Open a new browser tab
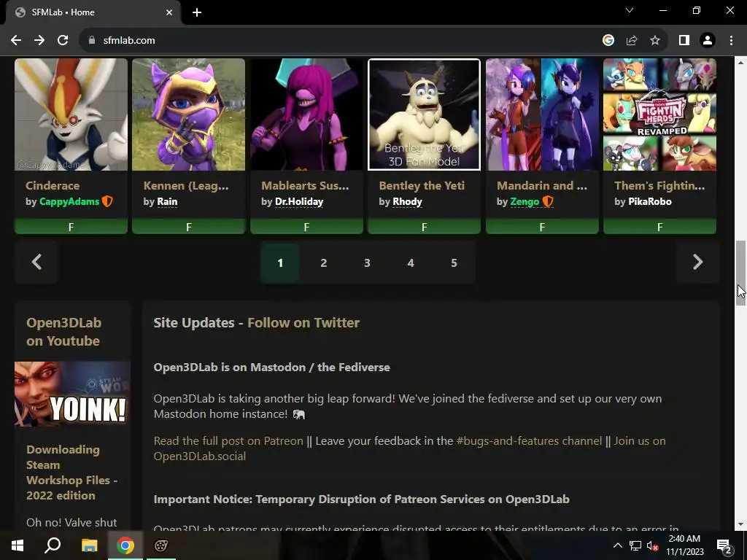747x560 pixels. 197,12
